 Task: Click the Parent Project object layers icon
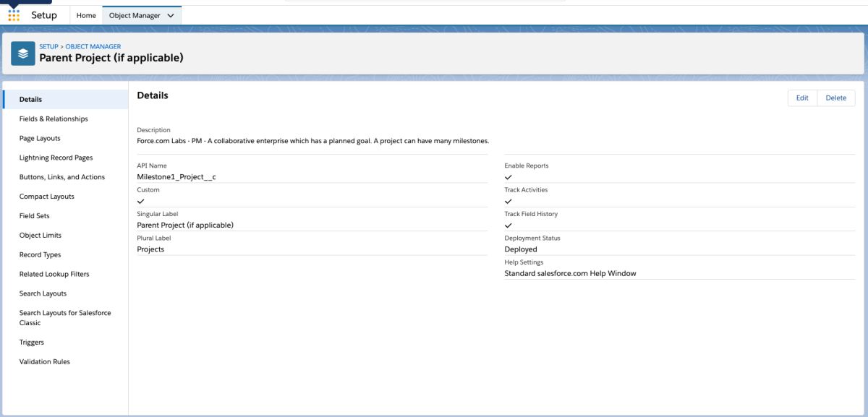(23, 53)
